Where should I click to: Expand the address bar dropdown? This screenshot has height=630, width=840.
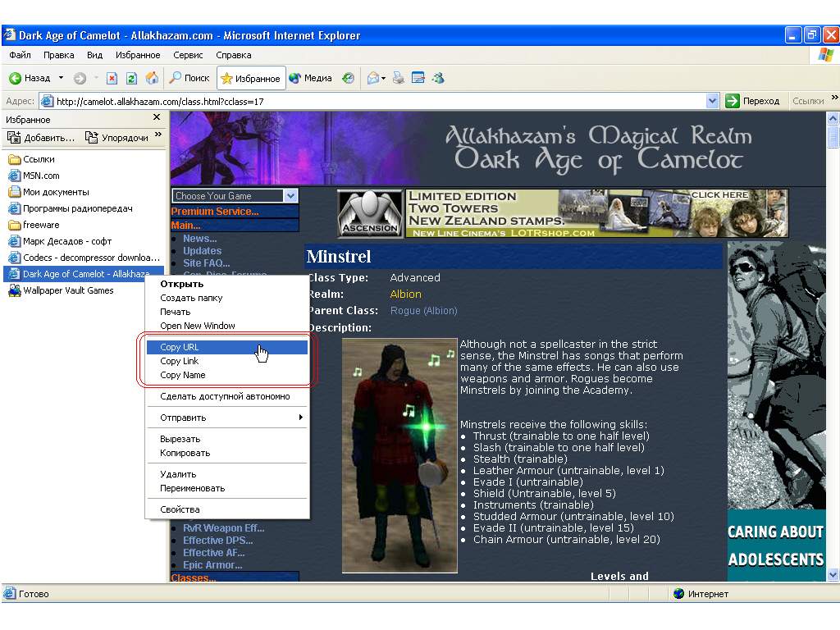click(x=712, y=101)
